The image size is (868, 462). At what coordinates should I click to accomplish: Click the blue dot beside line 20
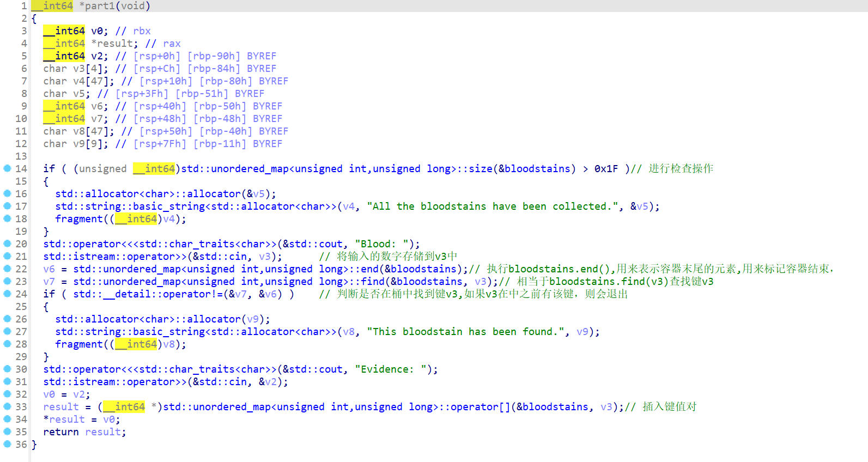(7, 244)
